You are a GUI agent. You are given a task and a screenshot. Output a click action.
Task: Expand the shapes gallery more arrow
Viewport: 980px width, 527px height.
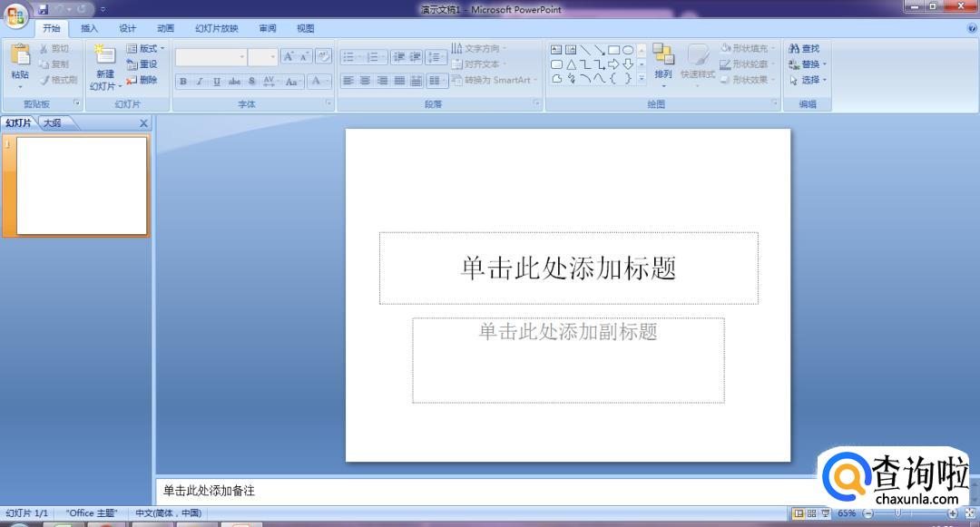[x=642, y=78]
